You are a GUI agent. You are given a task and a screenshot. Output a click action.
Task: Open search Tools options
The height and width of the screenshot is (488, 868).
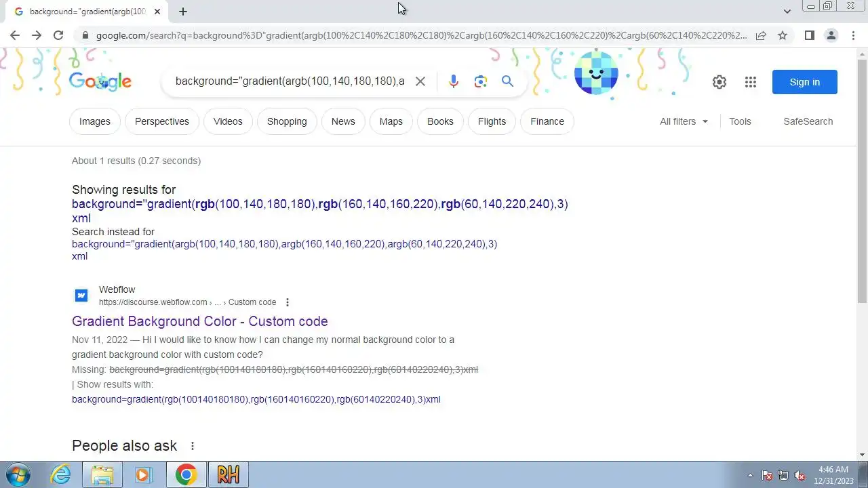pyautogui.click(x=740, y=121)
